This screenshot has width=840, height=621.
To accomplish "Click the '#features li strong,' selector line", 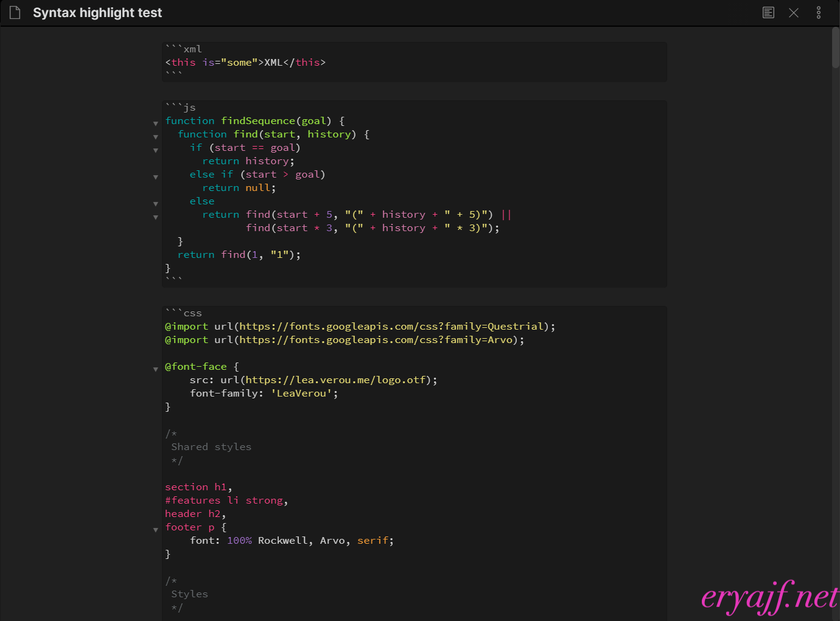I will (227, 501).
